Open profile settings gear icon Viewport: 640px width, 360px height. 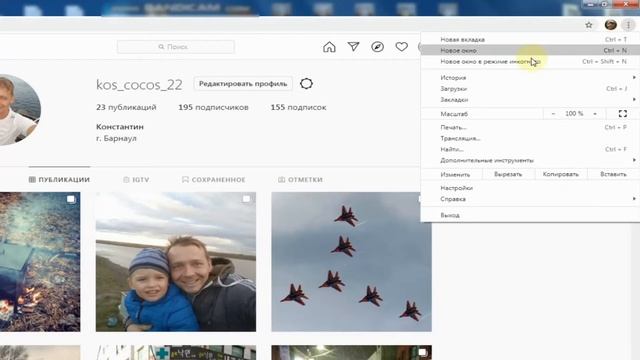pyautogui.click(x=306, y=84)
